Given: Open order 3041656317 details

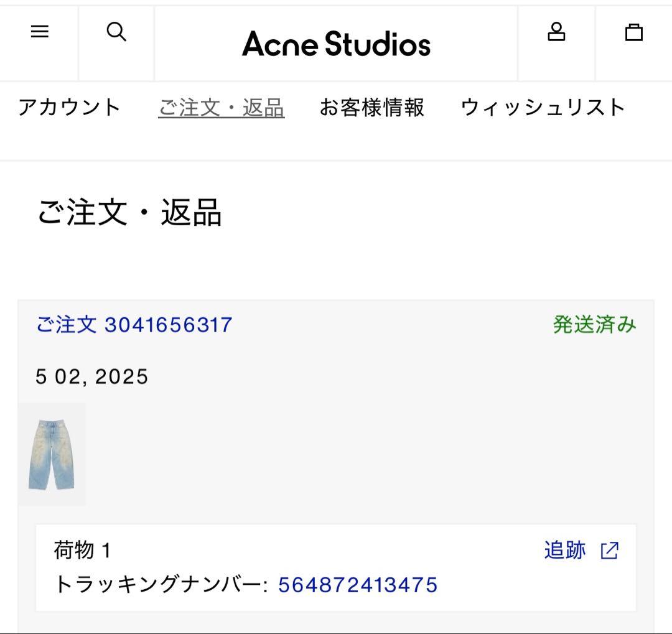Looking at the screenshot, I should coord(134,324).
